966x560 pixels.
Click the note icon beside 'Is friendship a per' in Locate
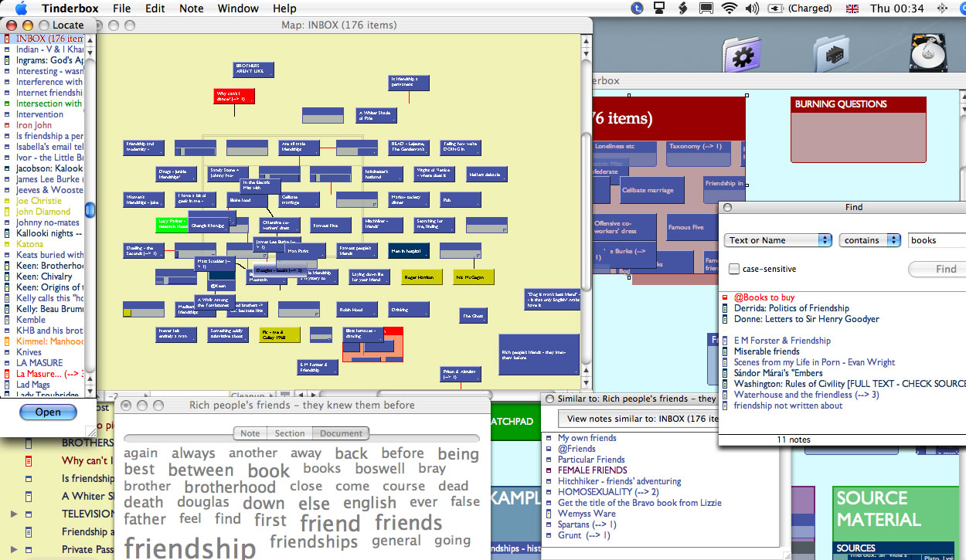point(8,136)
